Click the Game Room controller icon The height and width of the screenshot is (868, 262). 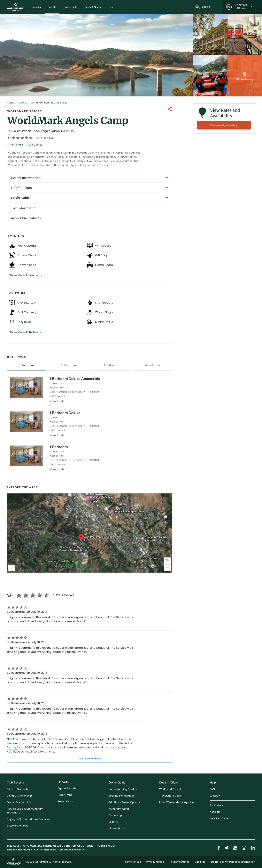coord(90,265)
